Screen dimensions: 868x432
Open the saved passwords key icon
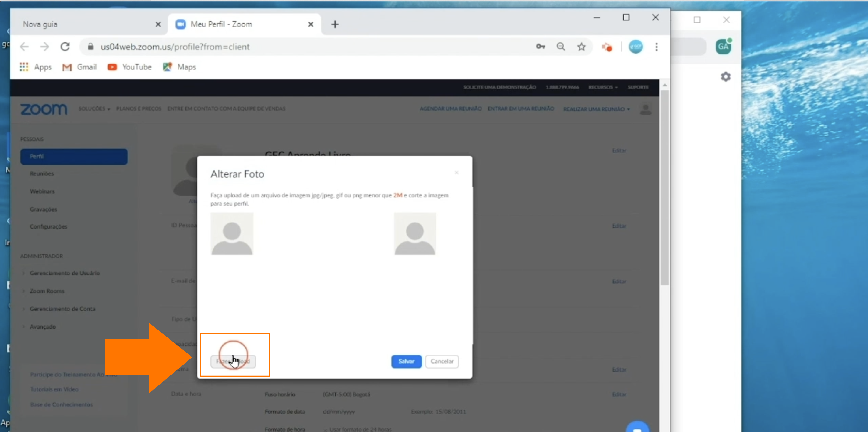click(x=541, y=46)
